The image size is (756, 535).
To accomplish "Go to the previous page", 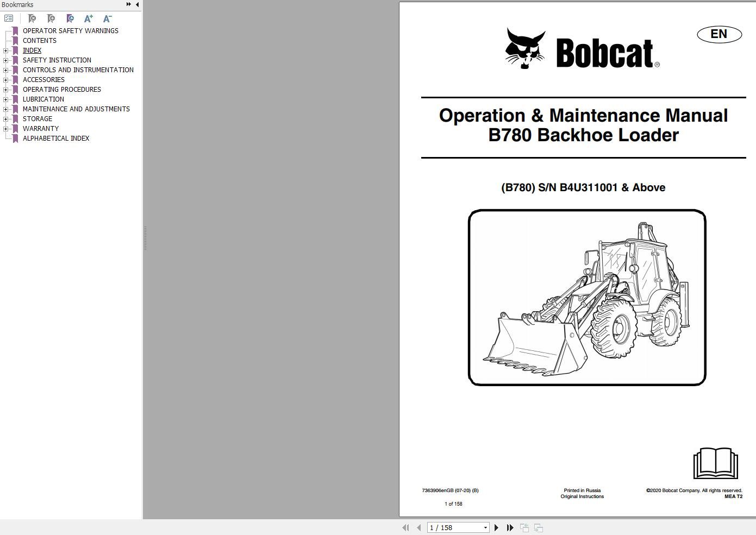I will [418, 527].
